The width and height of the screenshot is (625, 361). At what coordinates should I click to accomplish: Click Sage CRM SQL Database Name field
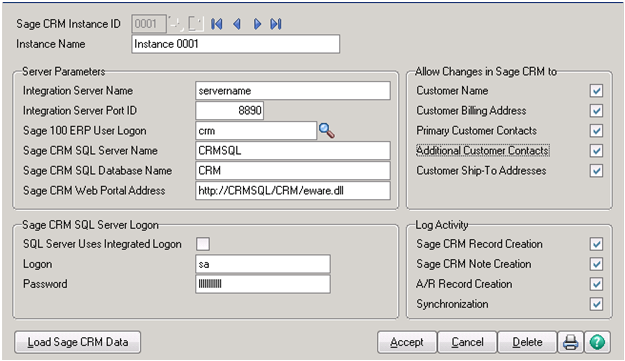[x=293, y=171]
